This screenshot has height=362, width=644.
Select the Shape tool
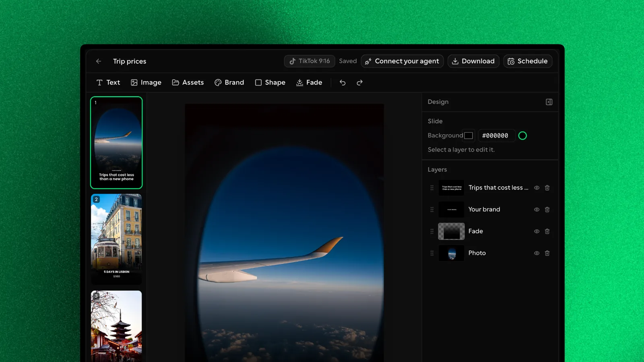[x=270, y=82]
